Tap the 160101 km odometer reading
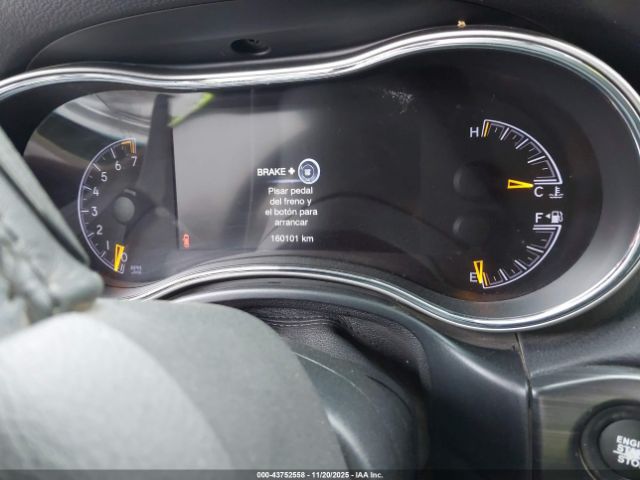This screenshot has width=640, height=480. coord(291,239)
